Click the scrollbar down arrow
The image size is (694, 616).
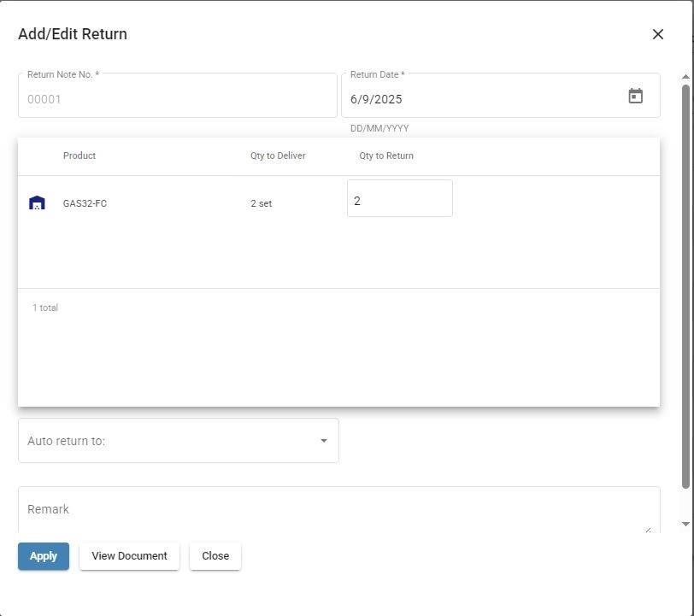(685, 525)
